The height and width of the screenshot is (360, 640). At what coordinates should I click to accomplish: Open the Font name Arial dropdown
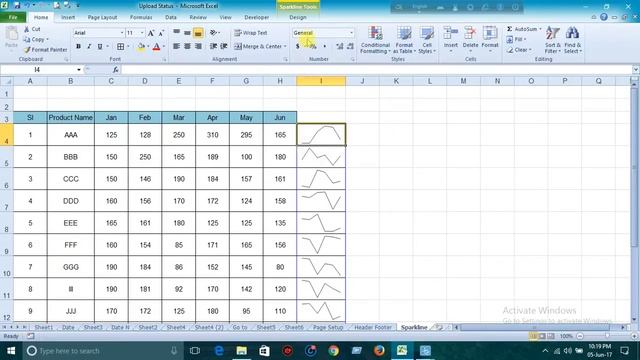click(x=122, y=33)
